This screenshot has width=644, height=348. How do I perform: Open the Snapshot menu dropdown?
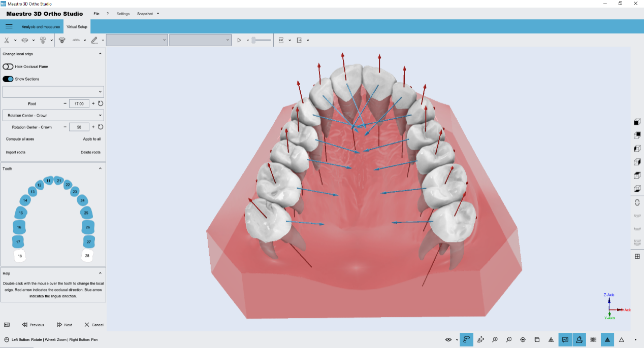point(148,14)
